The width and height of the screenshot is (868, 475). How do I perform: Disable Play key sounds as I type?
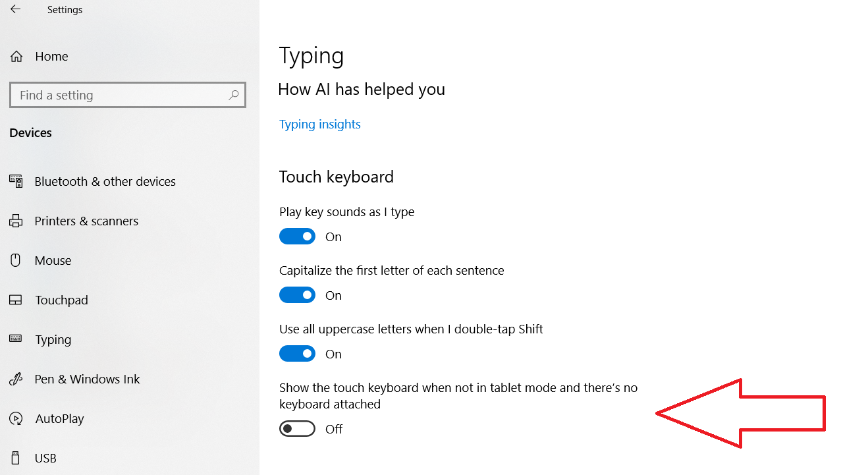(297, 236)
